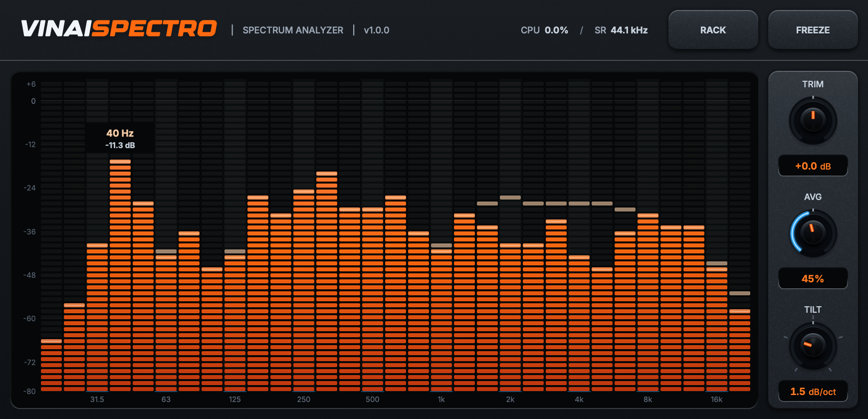This screenshot has height=419, width=868.
Task: Click the CPU 0.0% readout
Action: [544, 30]
